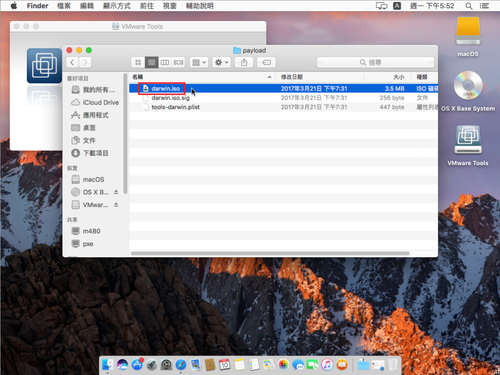Open the 檔案 menu
Screen dimensions: 500x375
click(x=64, y=6)
